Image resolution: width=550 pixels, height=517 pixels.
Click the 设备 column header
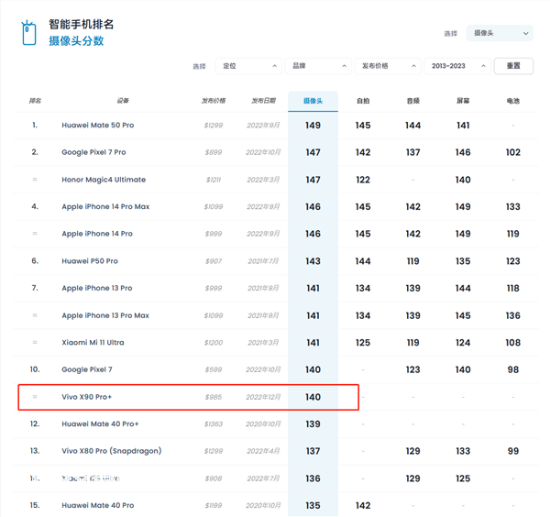point(123,101)
